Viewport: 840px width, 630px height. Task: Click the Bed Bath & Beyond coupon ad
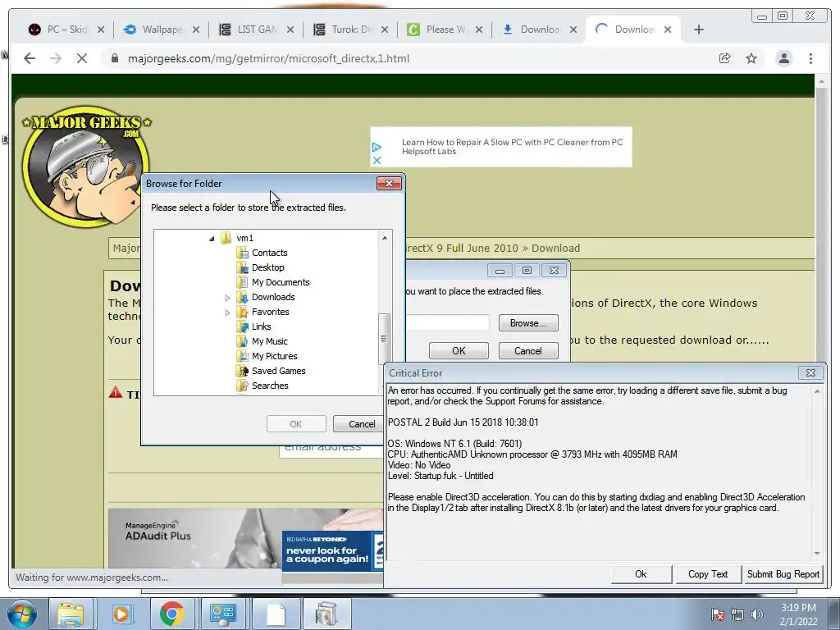tap(333, 550)
